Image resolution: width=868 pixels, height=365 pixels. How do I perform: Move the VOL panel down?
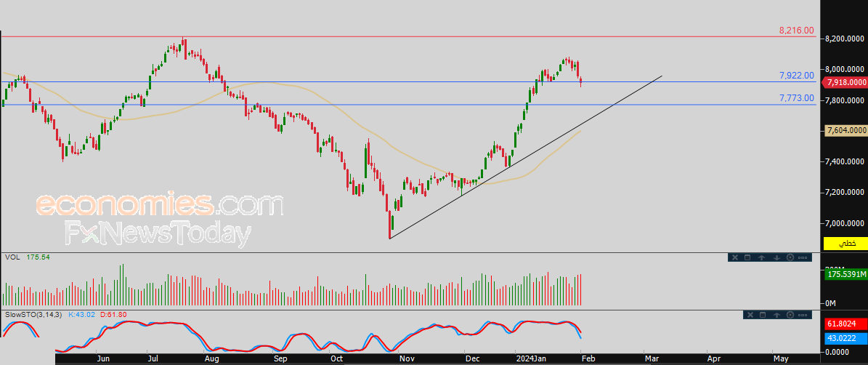pyautogui.click(x=776, y=257)
